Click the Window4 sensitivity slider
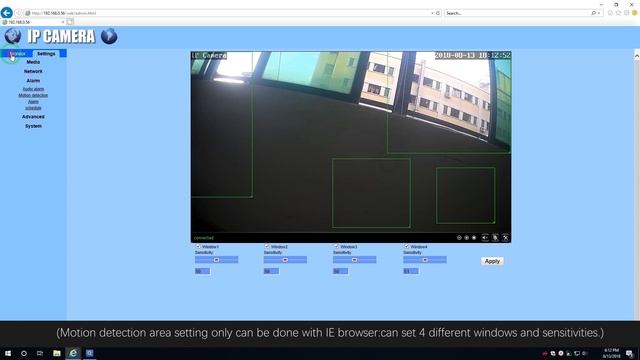The width and height of the screenshot is (640, 360). click(x=425, y=260)
